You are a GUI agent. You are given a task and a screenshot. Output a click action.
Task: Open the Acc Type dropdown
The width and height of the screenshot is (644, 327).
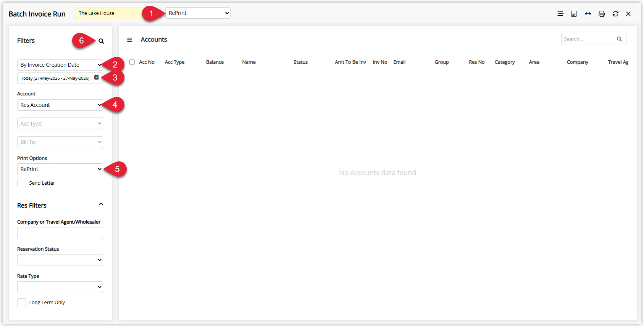(x=60, y=124)
